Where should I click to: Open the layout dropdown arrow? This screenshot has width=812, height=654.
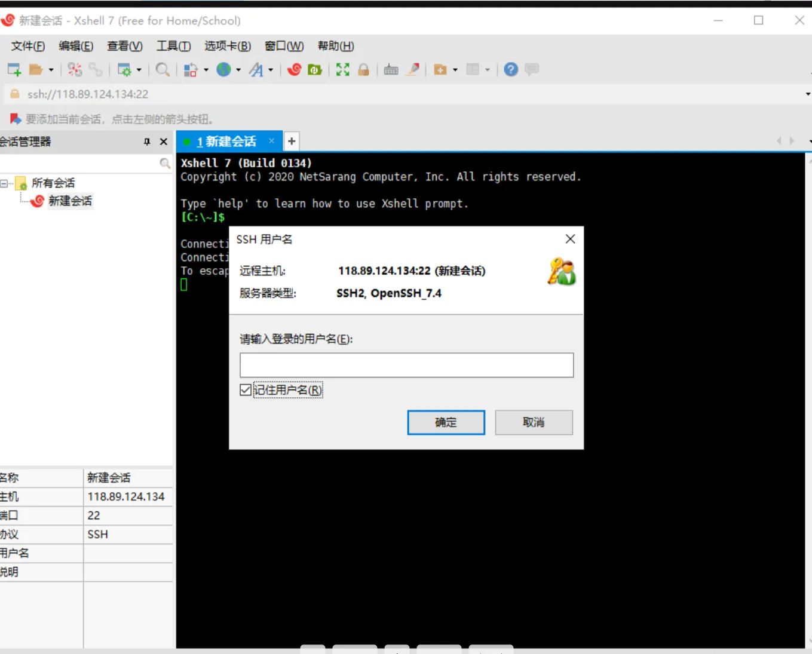coord(488,70)
